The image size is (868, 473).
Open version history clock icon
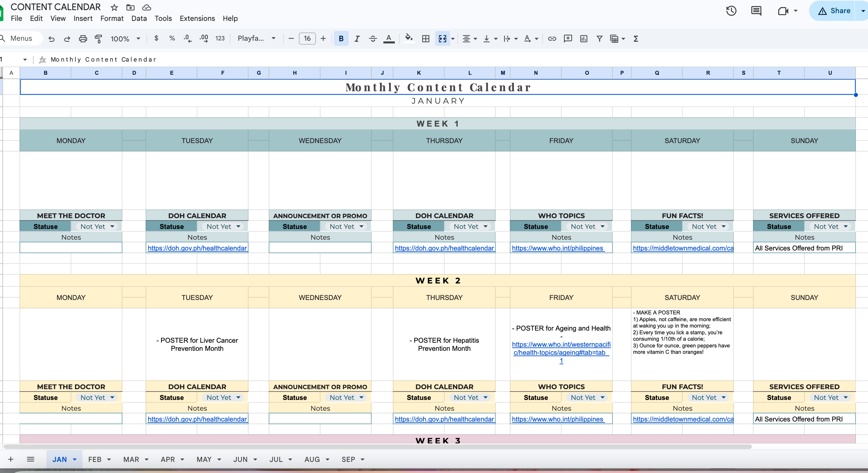tap(731, 11)
